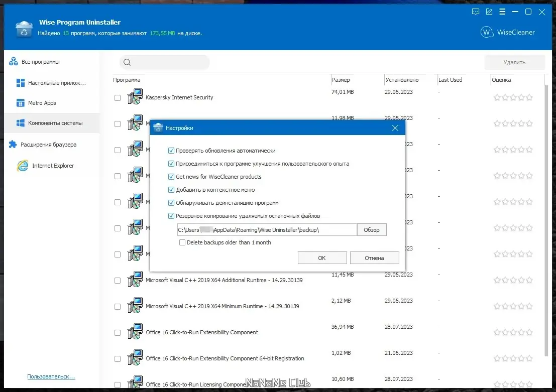The width and height of the screenshot is (556, 392).
Task: Rate Office 16 Click-to-Run with a star
Action: pyautogui.click(x=497, y=332)
